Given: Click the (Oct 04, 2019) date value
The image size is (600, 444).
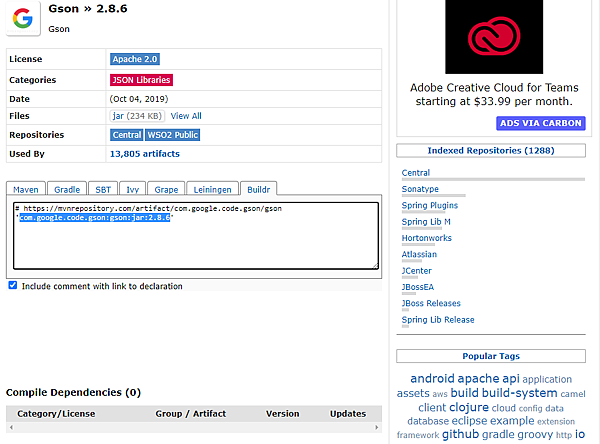Looking at the screenshot, I should [x=139, y=99].
